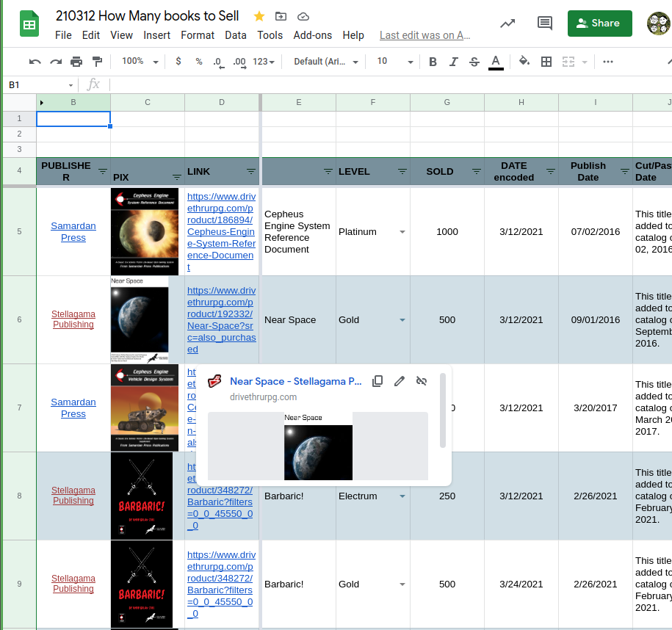Format as currency with the dollar icon
The height and width of the screenshot is (630, 672).
pos(178,61)
